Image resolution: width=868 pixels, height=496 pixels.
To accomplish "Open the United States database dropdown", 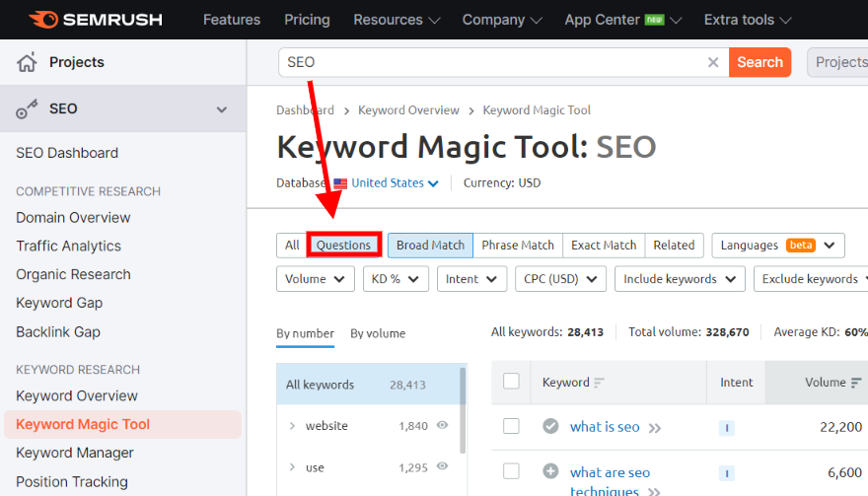I will 395,183.
